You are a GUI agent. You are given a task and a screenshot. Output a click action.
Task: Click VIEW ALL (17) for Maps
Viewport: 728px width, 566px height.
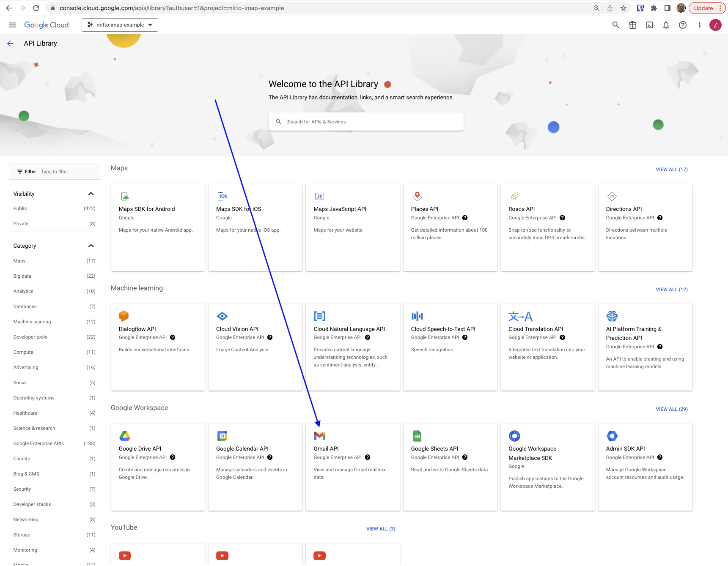(671, 170)
